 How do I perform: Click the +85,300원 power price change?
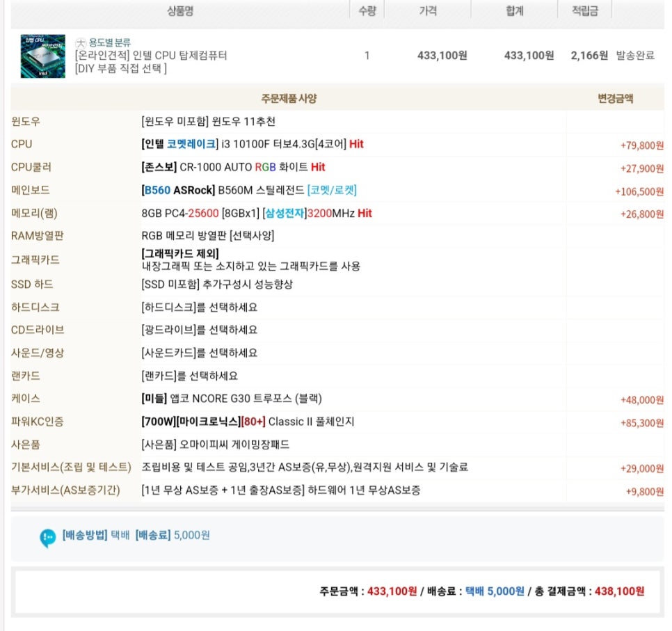click(x=641, y=423)
